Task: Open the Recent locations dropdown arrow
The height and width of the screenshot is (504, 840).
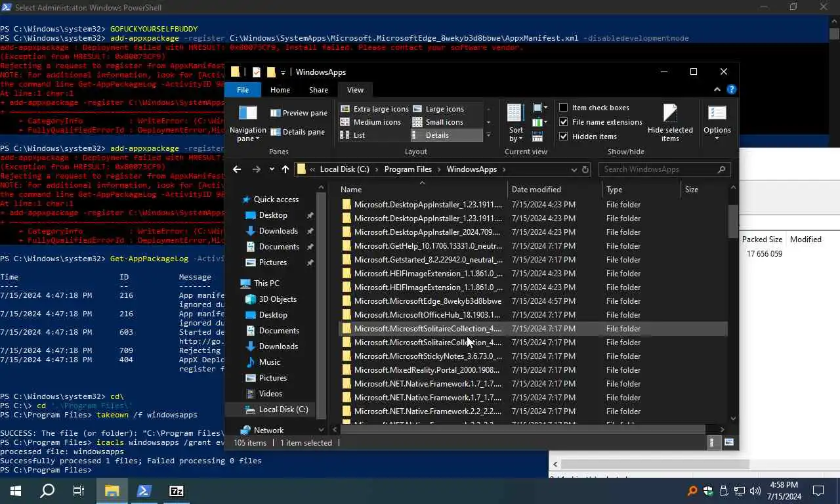Action: pyautogui.click(x=271, y=169)
